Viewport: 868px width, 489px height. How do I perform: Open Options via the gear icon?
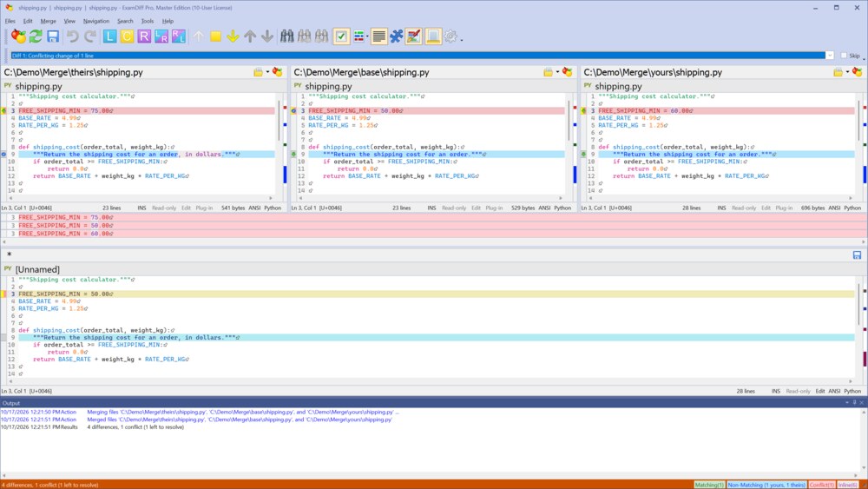[x=450, y=36]
